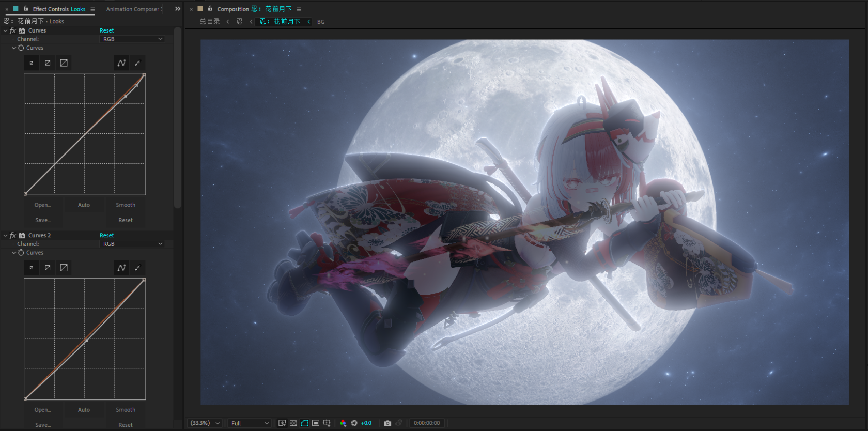Click current time 0:00:00:00 display
Image resolution: width=868 pixels, height=431 pixels.
click(427, 423)
